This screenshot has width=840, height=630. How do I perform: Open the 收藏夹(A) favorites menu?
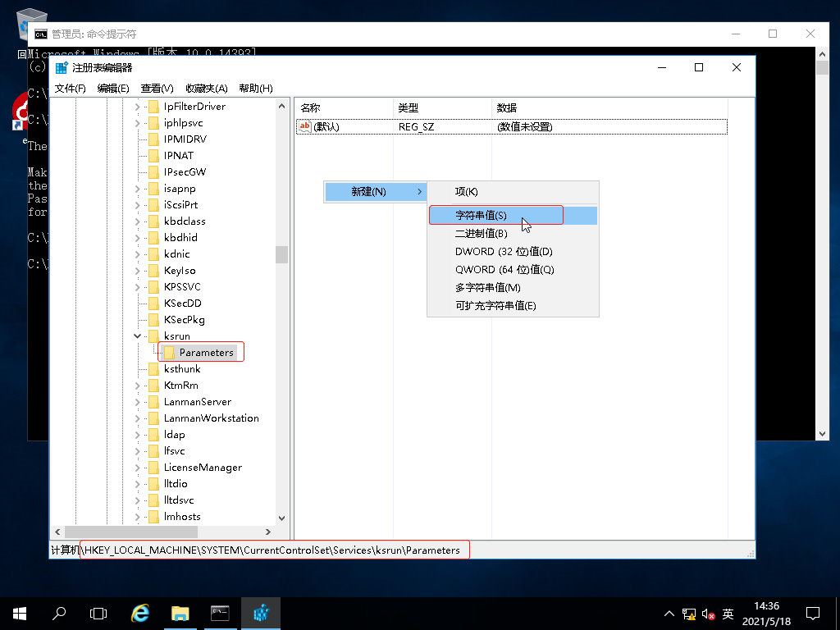coord(206,89)
